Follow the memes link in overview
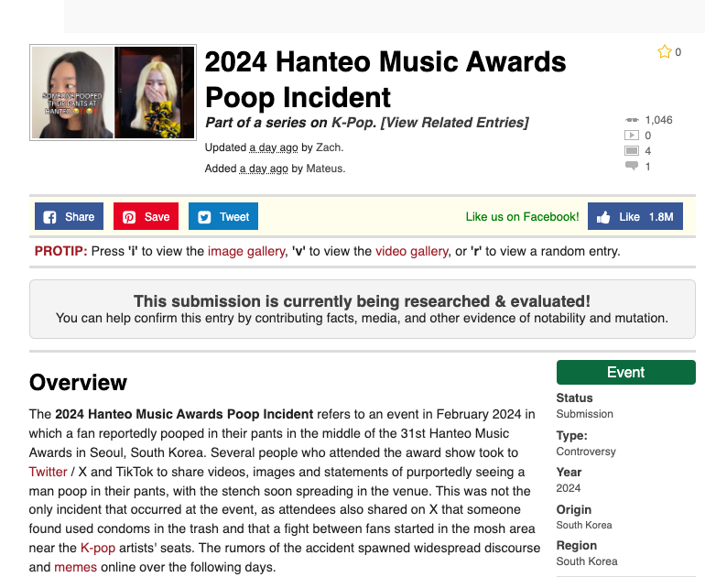Screen dimensions: 705x588 tap(75, 567)
